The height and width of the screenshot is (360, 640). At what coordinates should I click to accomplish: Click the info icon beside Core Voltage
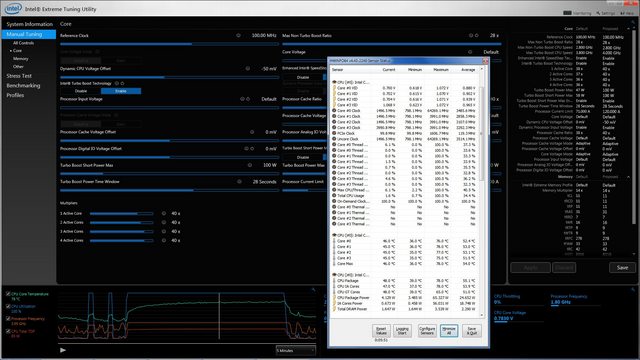pyautogui.click(x=470, y=52)
